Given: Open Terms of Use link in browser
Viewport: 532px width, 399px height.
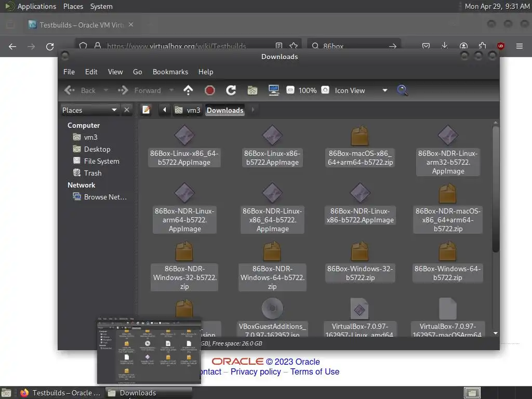Looking at the screenshot, I should 314,371.
